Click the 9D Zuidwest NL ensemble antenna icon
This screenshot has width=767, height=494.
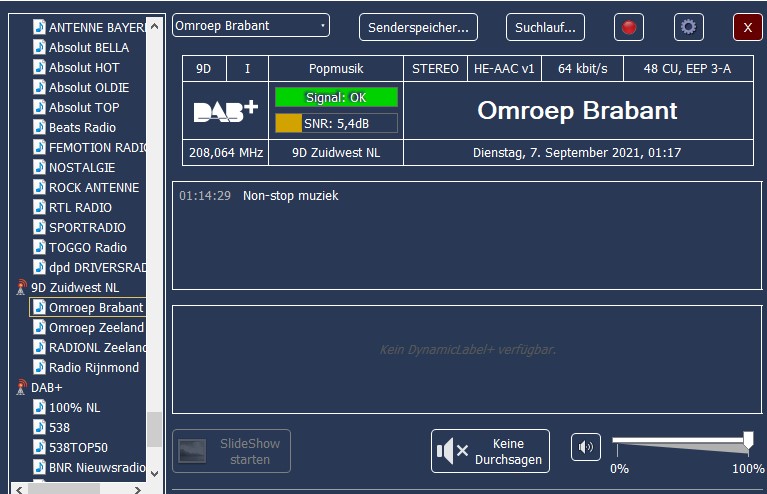click(22, 288)
